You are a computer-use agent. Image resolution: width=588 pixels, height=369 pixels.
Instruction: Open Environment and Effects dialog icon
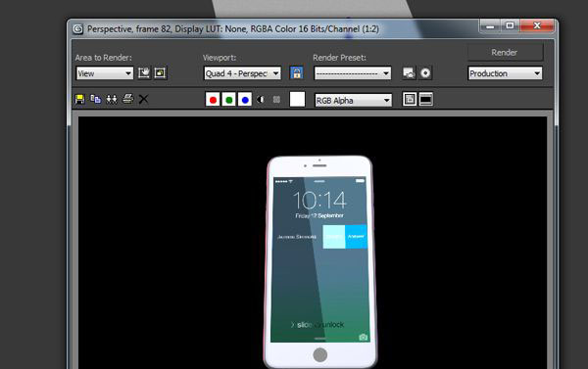tap(425, 73)
